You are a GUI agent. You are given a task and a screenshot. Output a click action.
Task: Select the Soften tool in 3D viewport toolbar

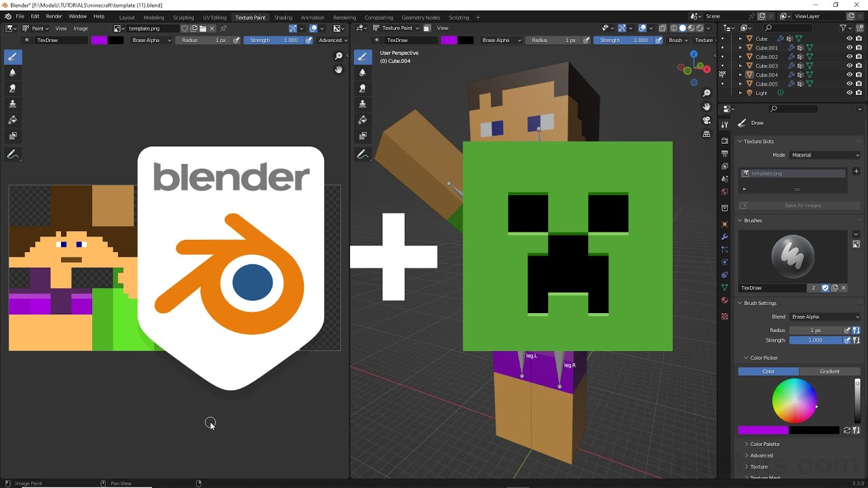pos(362,73)
